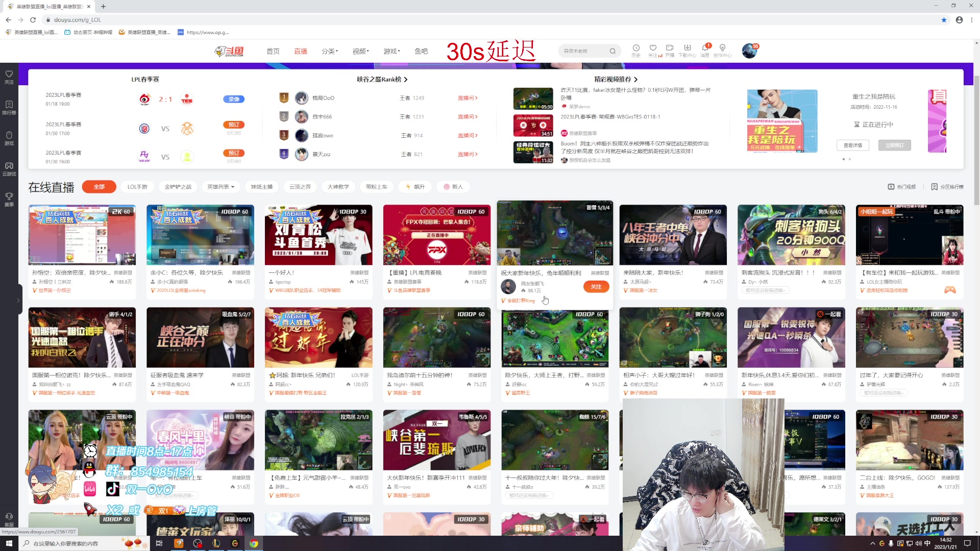The height and width of the screenshot is (551, 980).
Task: Click 录像 button for 01/18 match
Action: [x=234, y=99]
